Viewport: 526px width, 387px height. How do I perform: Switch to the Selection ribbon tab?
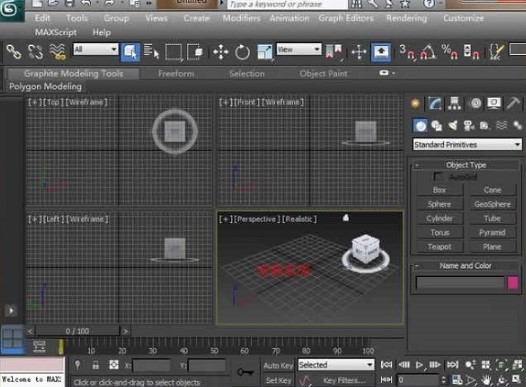point(247,74)
